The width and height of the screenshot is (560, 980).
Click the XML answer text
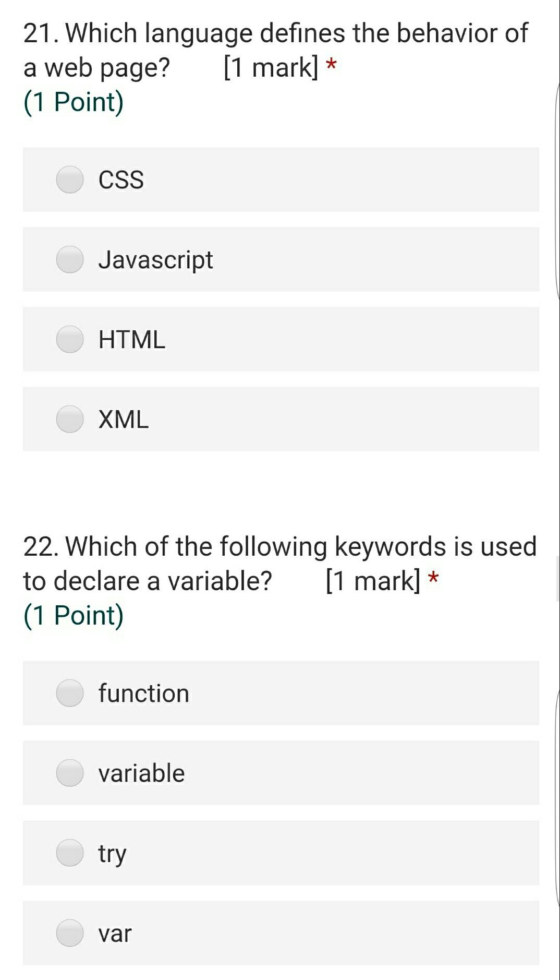(x=124, y=419)
